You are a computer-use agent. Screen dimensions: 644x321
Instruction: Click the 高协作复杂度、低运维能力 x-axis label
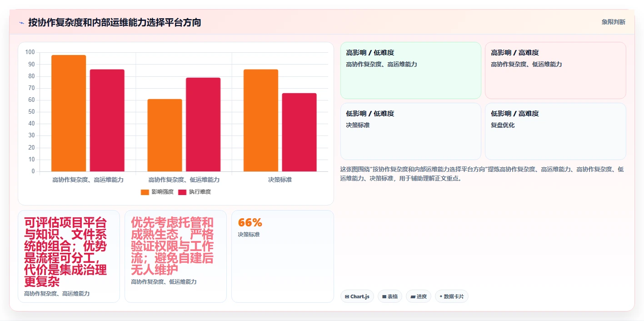point(184,180)
